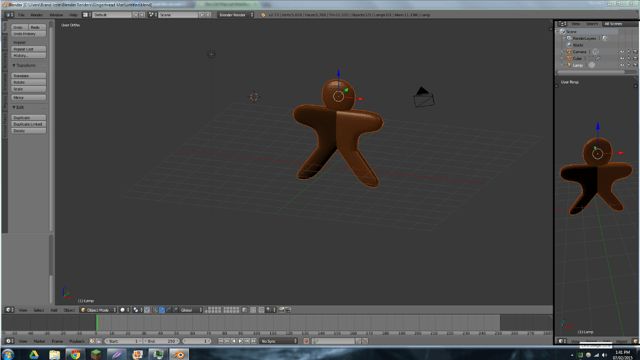Open the viewport shading selector

(124, 310)
